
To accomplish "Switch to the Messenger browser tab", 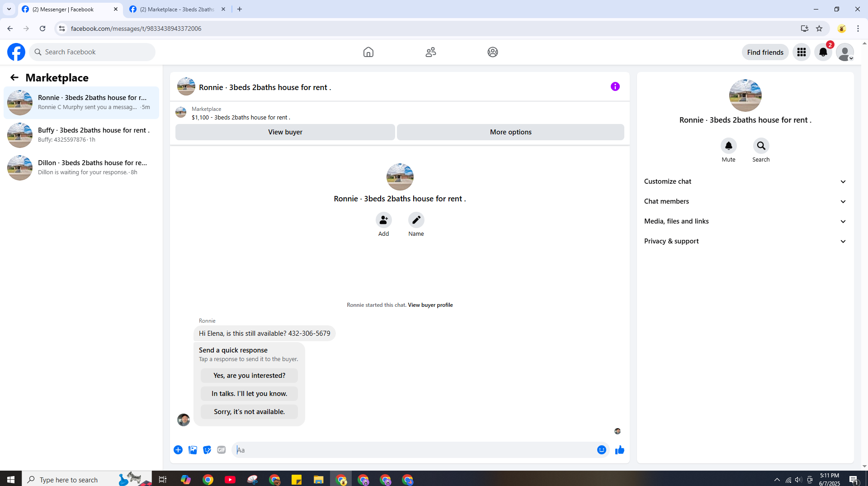I will 70,9.
